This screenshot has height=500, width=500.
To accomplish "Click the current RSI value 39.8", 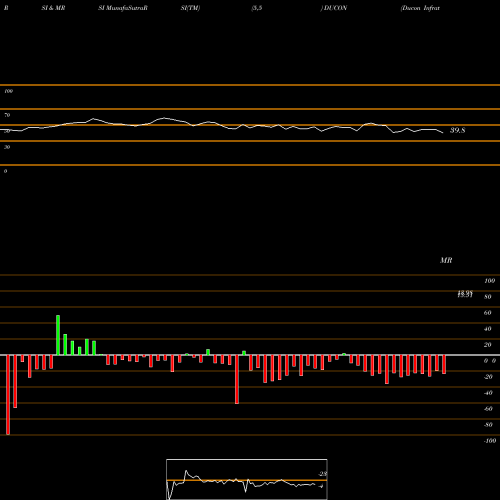I will click(458, 130).
